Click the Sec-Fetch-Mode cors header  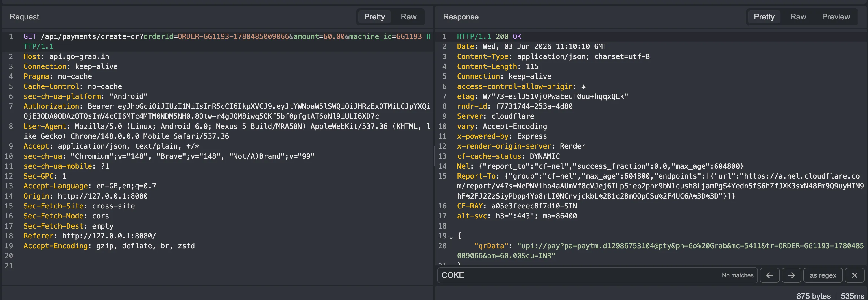pyautogui.click(x=66, y=216)
